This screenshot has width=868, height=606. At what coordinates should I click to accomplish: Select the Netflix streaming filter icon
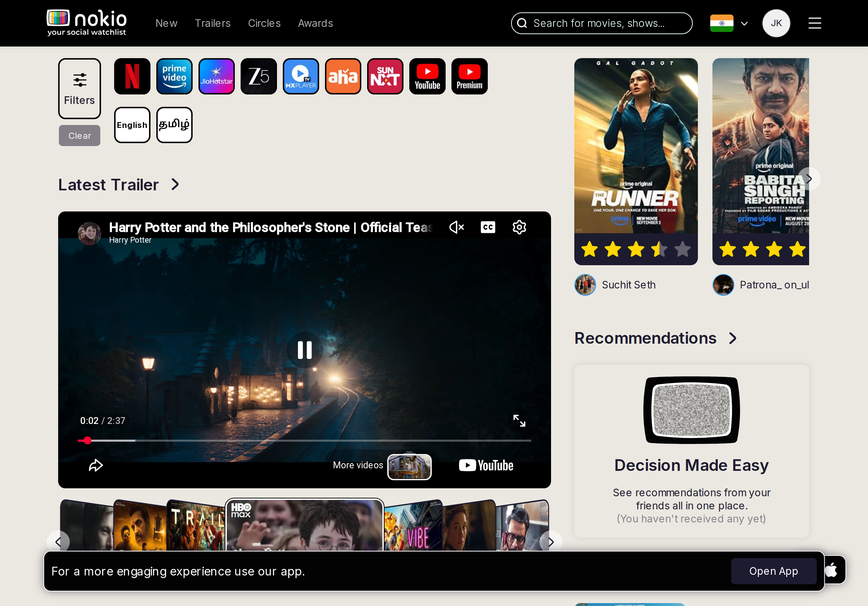(132, 76)
